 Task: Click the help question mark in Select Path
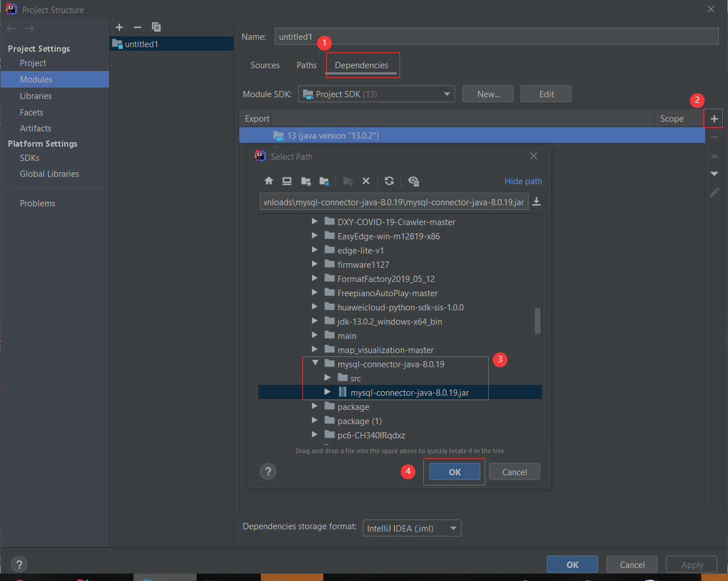tap(268, 471)
